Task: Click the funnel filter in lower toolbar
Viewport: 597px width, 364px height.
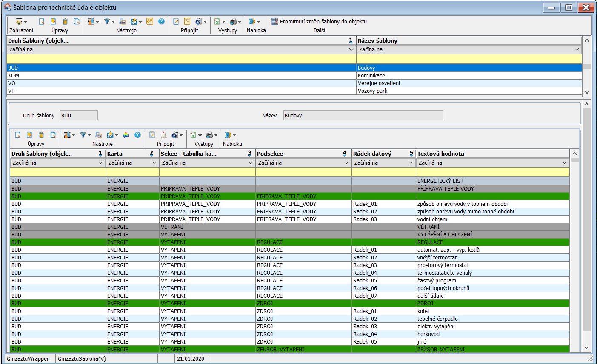Action: [x=83, y=135]
